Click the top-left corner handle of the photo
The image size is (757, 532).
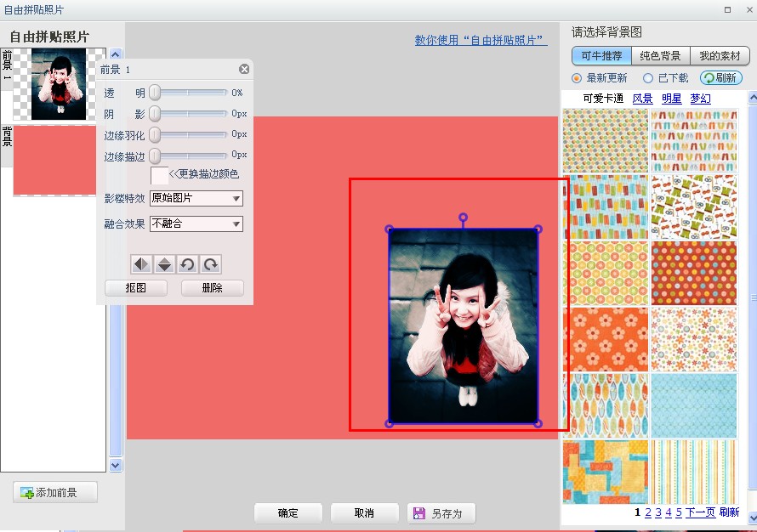click(389, 229)
